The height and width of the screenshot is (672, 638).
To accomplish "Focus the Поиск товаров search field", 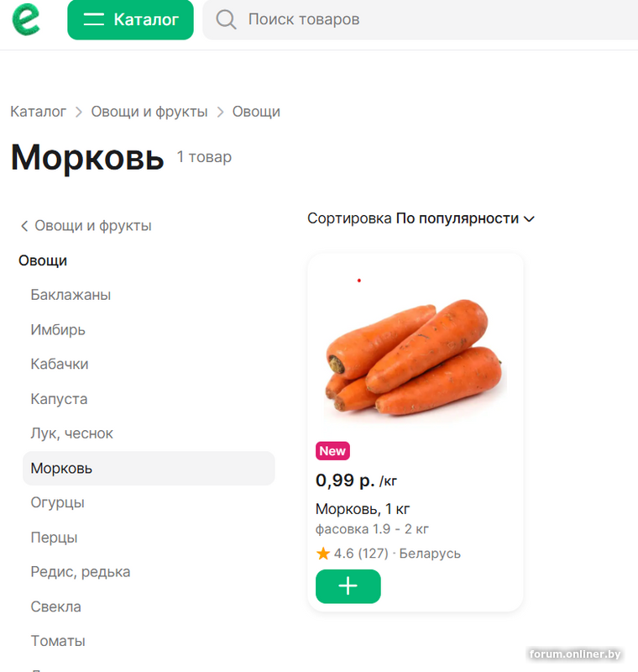I will point(420,19).
